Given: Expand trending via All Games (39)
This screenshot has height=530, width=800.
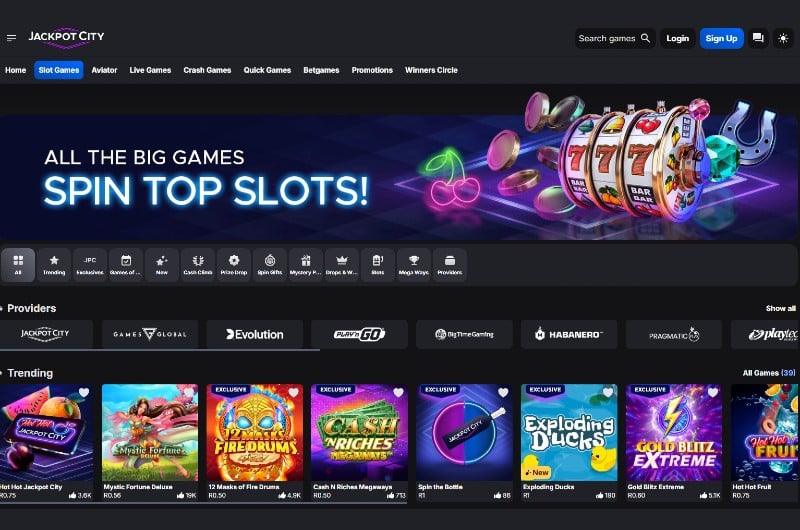Looking at the screenshot, I should click(769, 373).
